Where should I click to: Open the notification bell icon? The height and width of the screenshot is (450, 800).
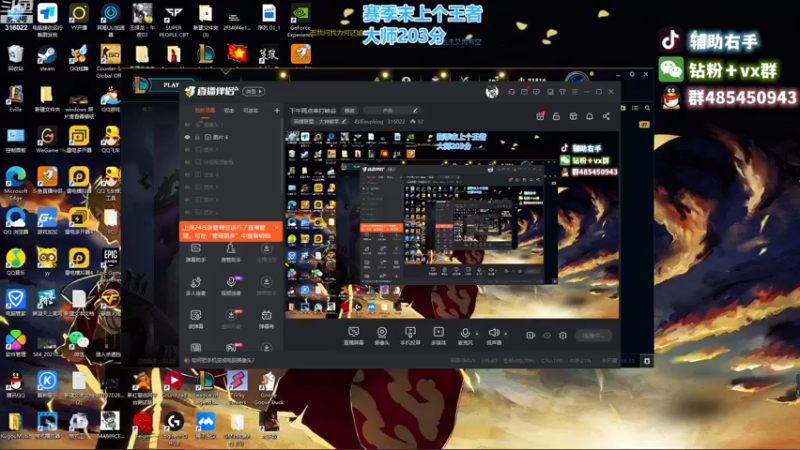[589, 116]
